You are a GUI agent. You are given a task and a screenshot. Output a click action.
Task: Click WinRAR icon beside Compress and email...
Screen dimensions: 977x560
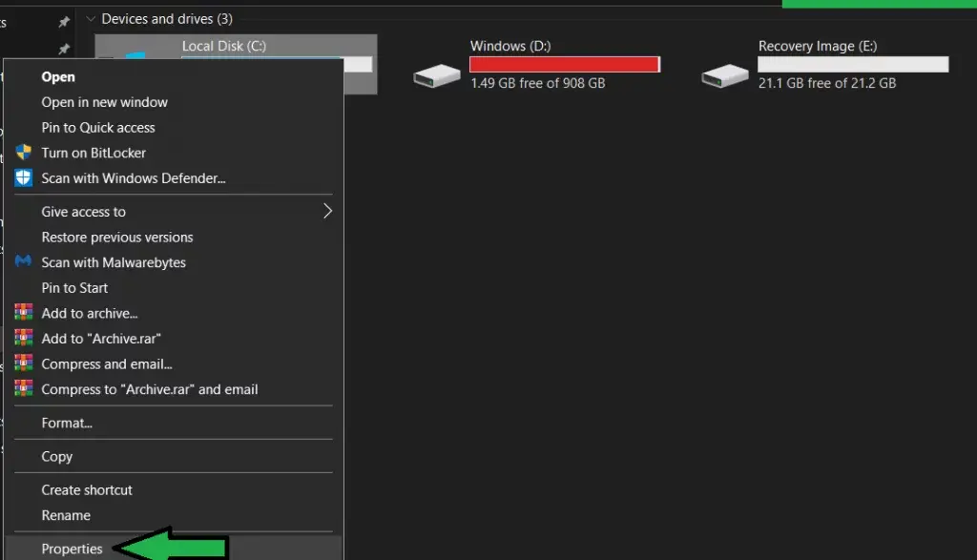[x=24, y=363]
